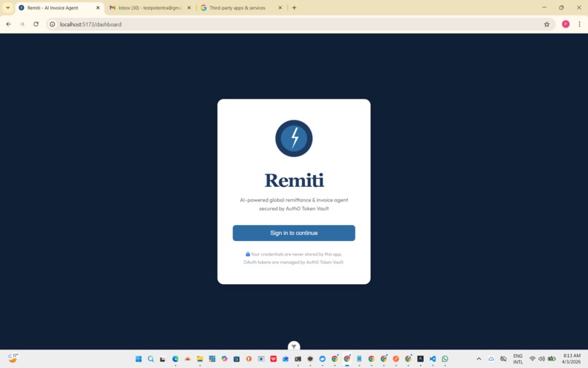The image size is (588, 368).
Task: Close the Gmail Inbox tab
Action: 189,7
